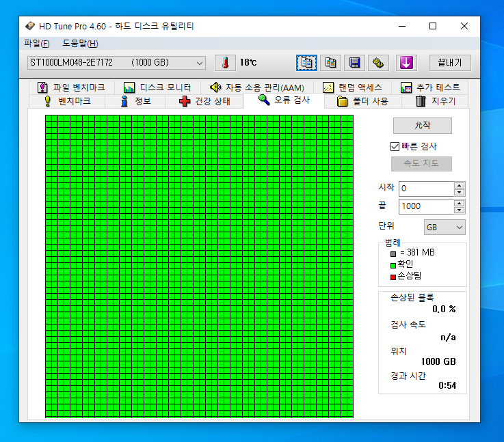The image size is (504, 442).
Task: Switch to the 건강 상태 tab
Action: 204,101
